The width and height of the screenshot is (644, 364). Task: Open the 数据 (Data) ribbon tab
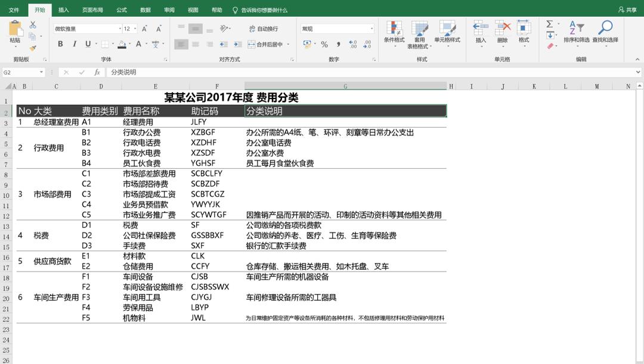(144, 10)
